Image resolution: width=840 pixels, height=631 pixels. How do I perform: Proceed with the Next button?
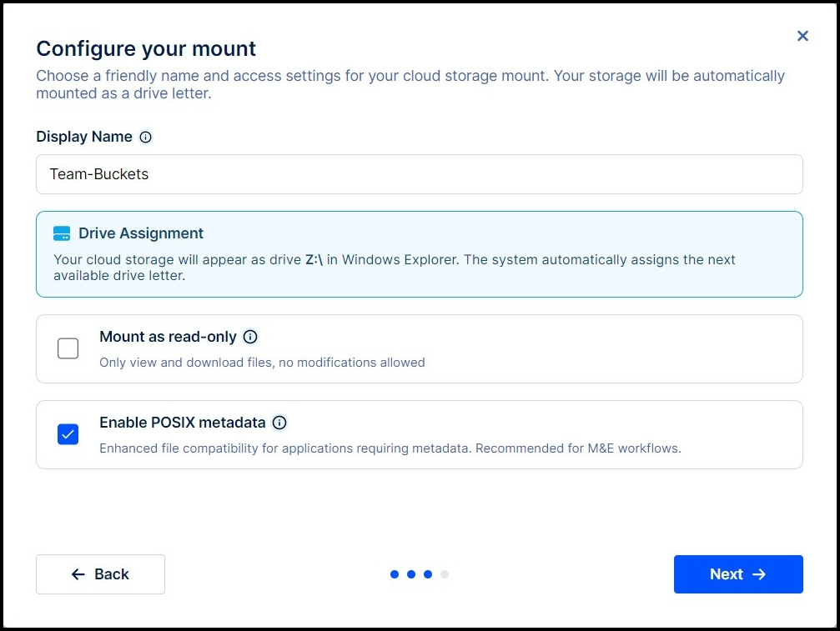(737, 574)
